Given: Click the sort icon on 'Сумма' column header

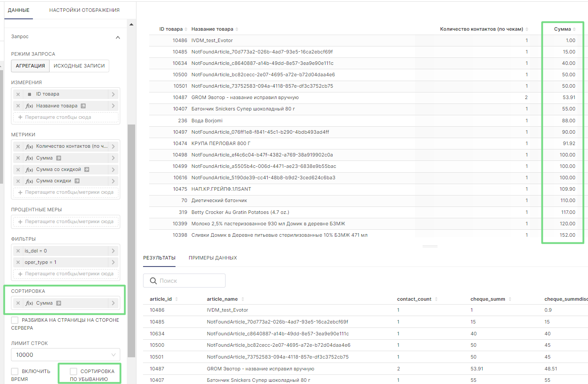Looking at the screenshot, I should click(x=574, y=29).
